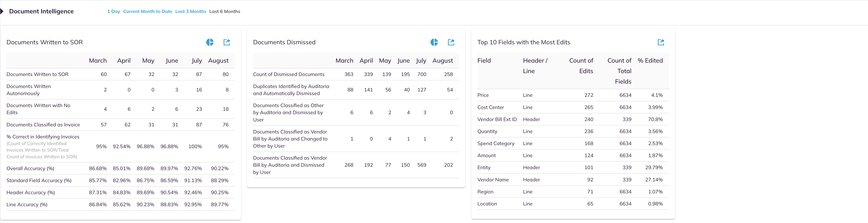Click the Documents Dismissed panel title
The image size is (868, 223).
[284, 42]
